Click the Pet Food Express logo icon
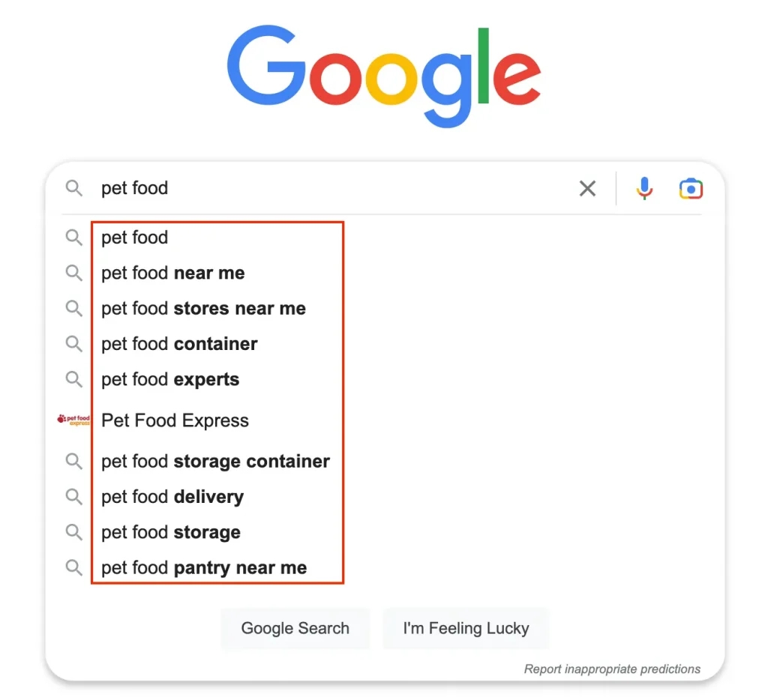768x700 pixels. tap(74, 420)
